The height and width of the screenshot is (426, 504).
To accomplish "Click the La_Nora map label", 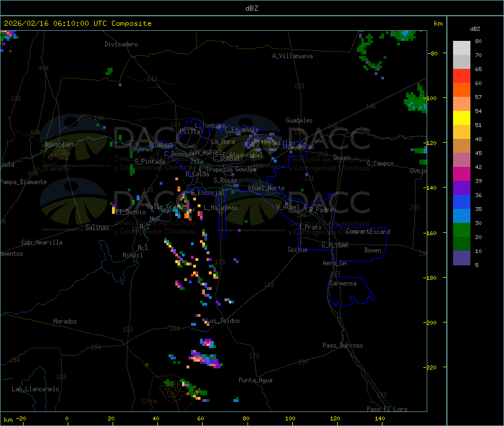I will click(x=223, y=142).
